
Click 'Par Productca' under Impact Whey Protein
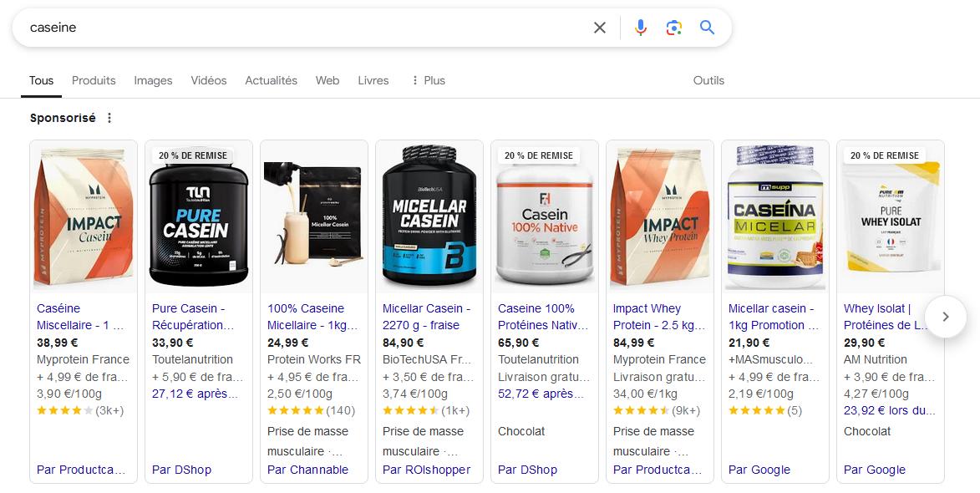point(658,470)
